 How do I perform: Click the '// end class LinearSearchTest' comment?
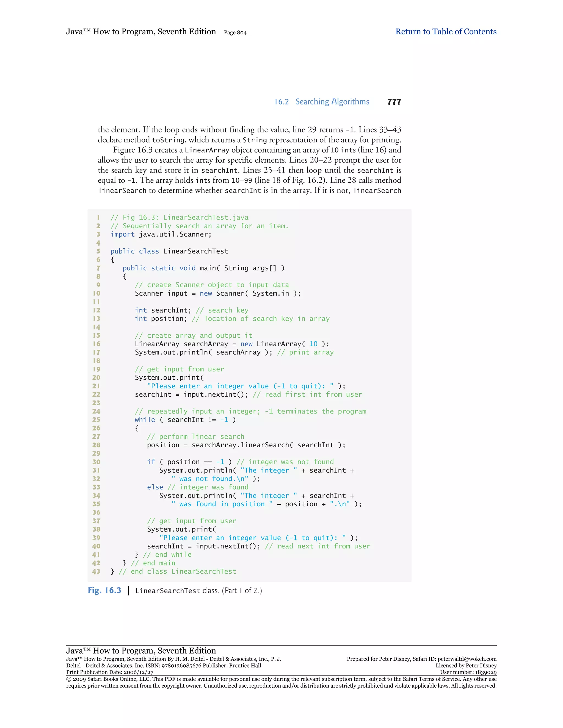177,571
